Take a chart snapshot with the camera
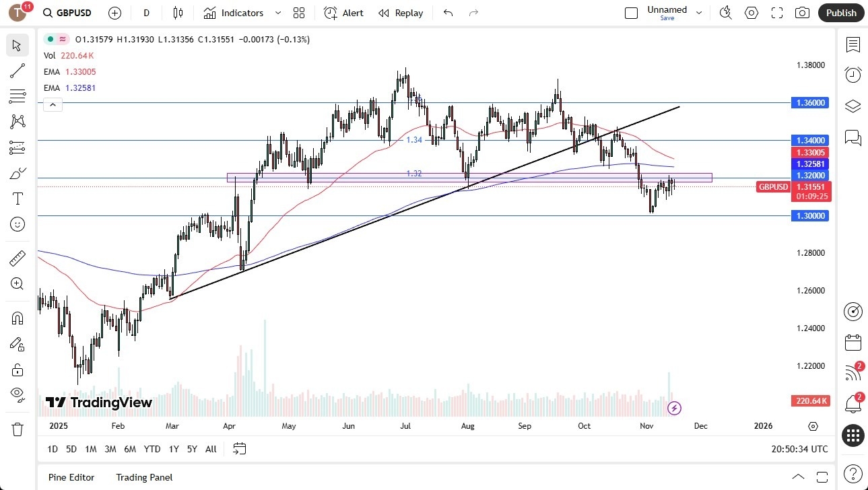This screenshot has width=868, height=490. [802, 13]
